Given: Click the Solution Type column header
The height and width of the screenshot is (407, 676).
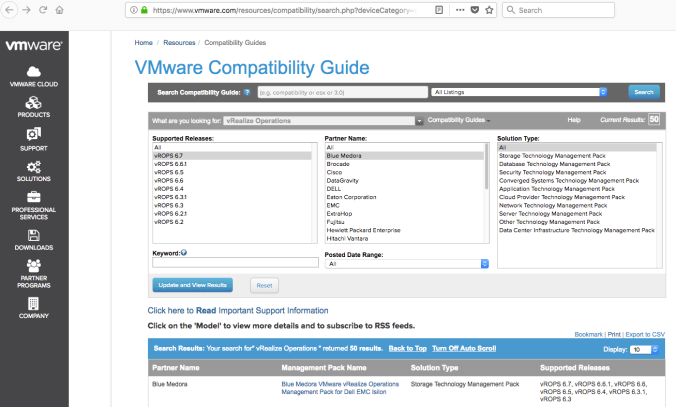Looking at the screenshot, I should [x=434, y=368].
